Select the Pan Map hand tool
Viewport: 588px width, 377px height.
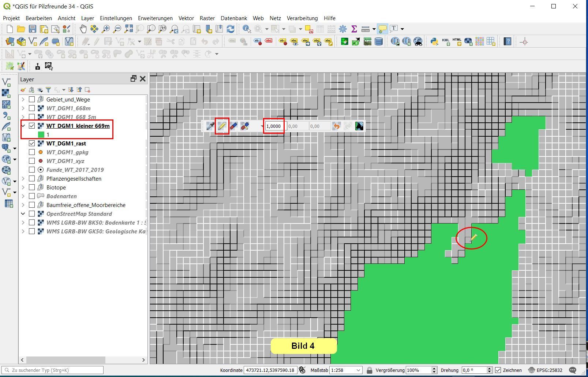click(x=83, y=29)
